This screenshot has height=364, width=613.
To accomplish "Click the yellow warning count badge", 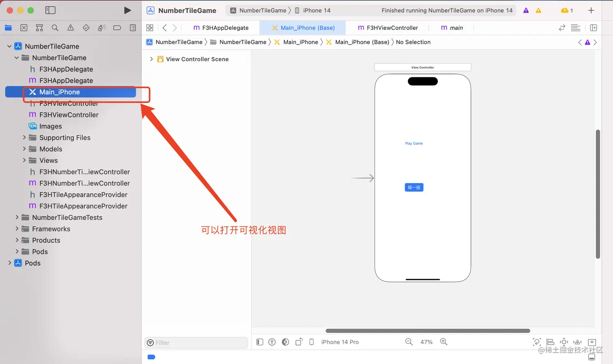I will (567, 10).
